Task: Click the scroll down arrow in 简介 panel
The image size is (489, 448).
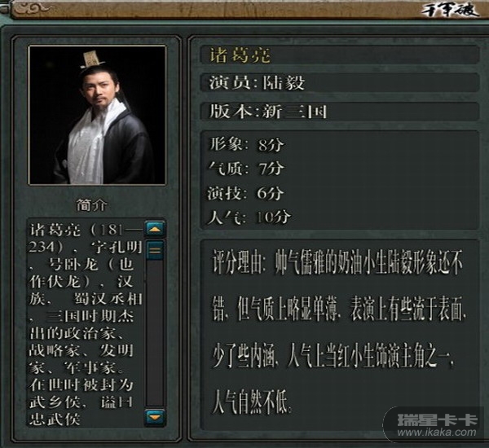Action: [156, 417]
